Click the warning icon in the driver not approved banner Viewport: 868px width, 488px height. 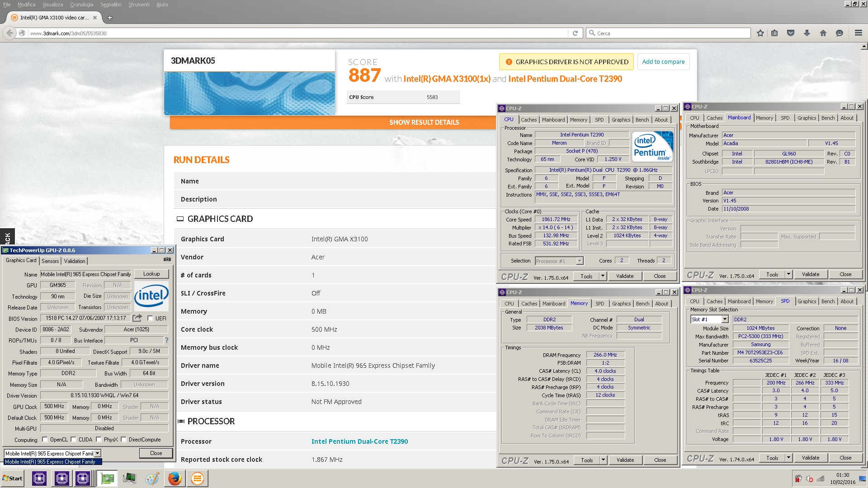click(x=509, y=62)
